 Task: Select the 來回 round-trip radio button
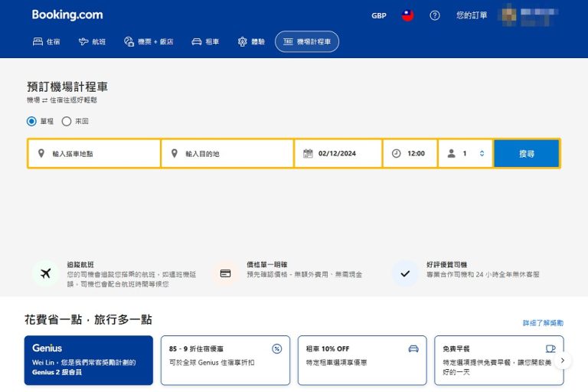67,121
